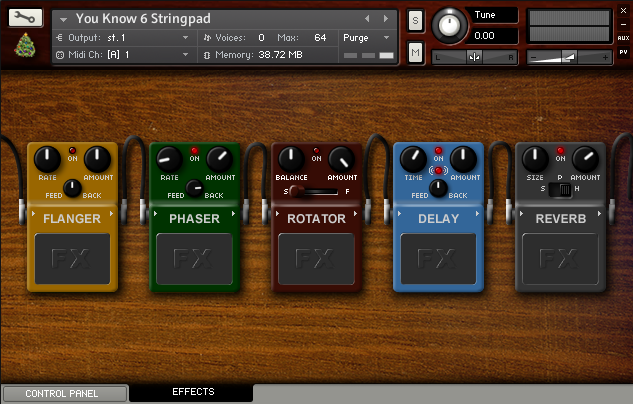Image resolution: width=633 pixels, height=404 pixels.
Task: Toggle the Flanger pedal FX footswitch
Action: pos(71,260)
